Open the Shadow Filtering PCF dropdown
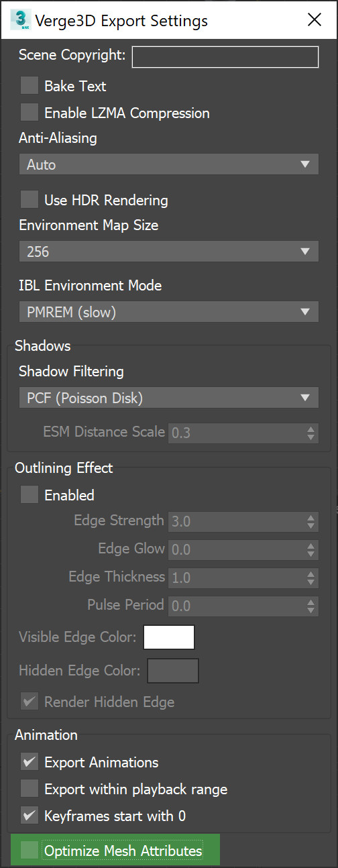The width and height of the screenshot is (338, 868). (168, 398)
